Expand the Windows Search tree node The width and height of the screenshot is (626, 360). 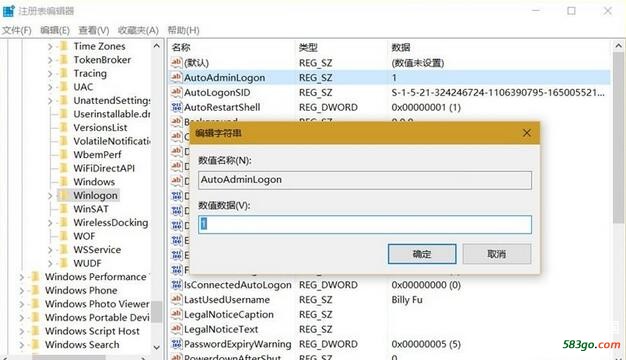click(22, 345)
